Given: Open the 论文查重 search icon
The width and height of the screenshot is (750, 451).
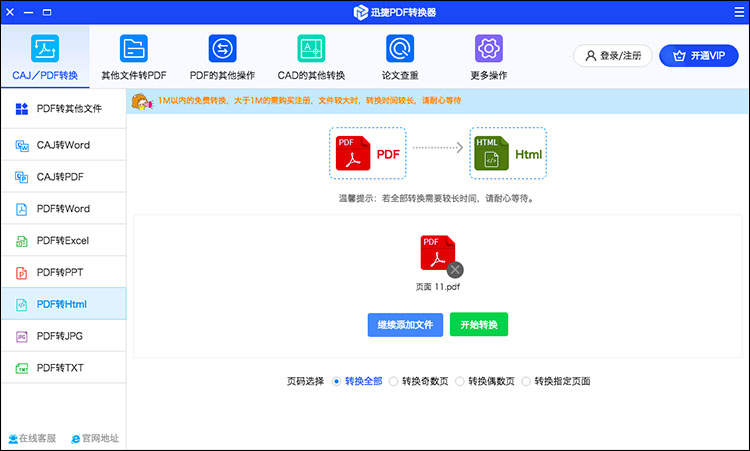Looking at the screenshot, I should [x=400, y=48].
